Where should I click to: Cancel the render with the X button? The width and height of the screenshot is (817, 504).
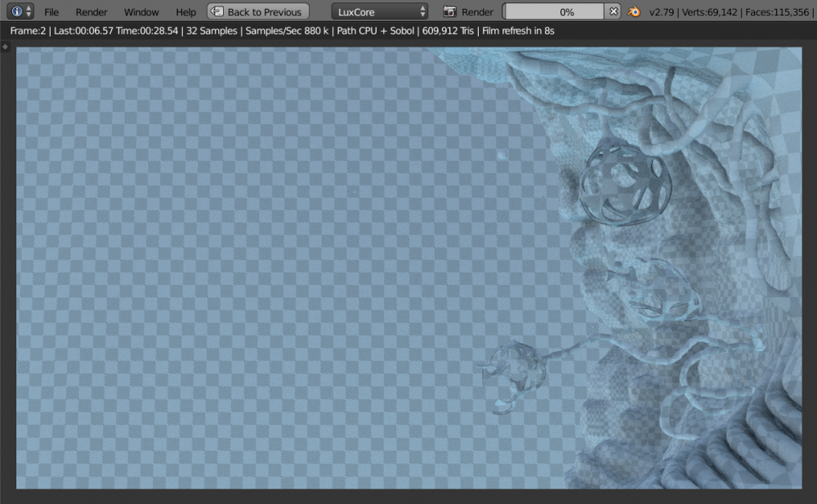click(614, 11)
